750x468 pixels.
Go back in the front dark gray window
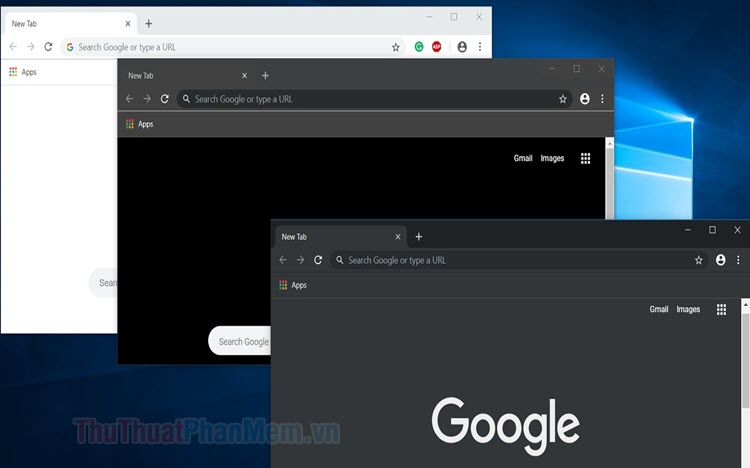(x=283, y=260)
